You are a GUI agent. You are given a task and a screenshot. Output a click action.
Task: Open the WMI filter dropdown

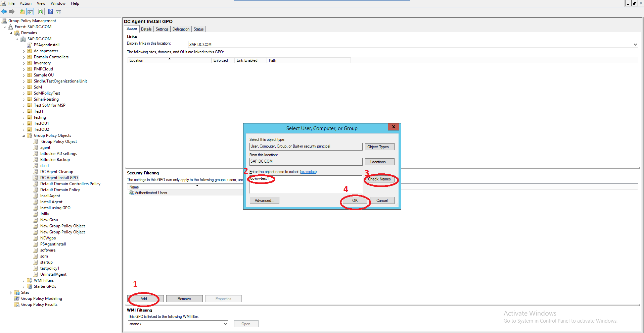tap(225, 324)
